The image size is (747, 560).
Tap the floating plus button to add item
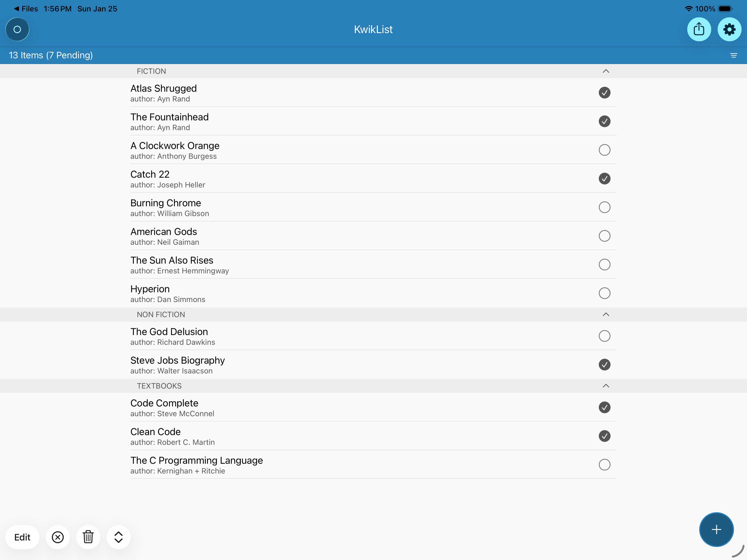716,530
